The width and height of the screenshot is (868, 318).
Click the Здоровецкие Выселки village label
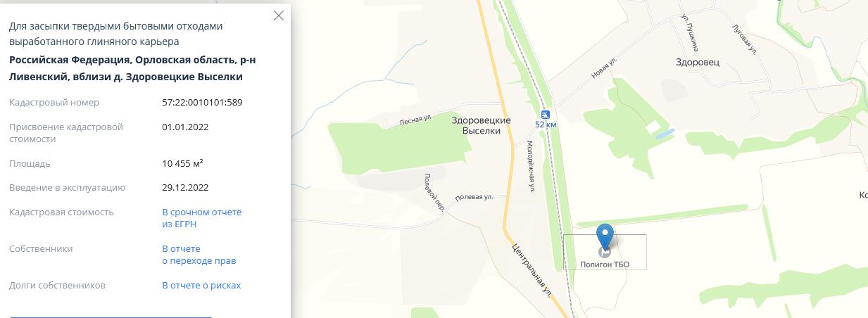tap(481, 126)
